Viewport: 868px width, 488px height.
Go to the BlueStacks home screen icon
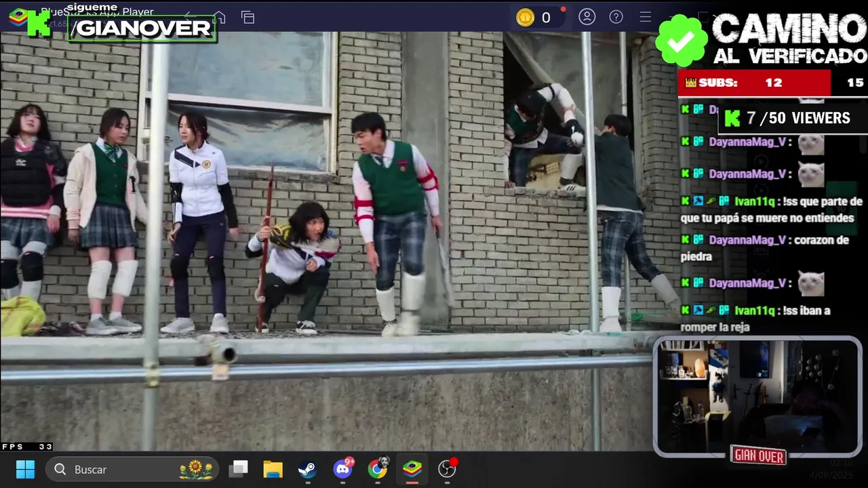tap(219, 18)
